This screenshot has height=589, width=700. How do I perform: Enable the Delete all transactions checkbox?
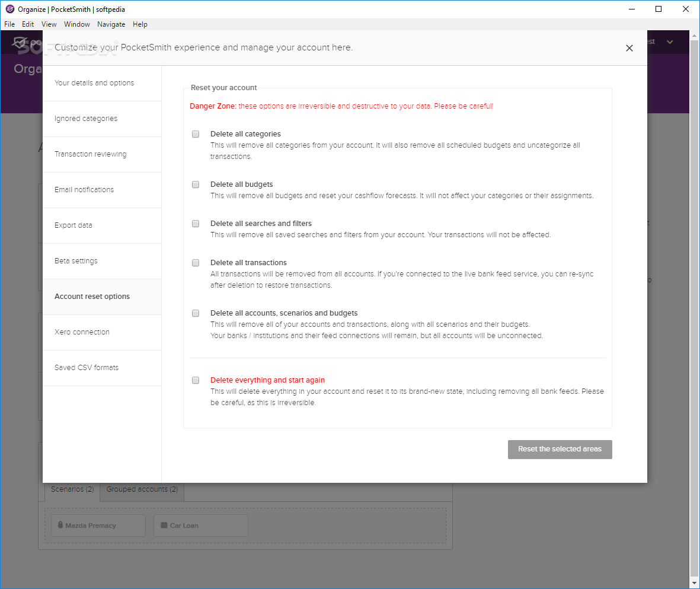[x=196, y=263]
